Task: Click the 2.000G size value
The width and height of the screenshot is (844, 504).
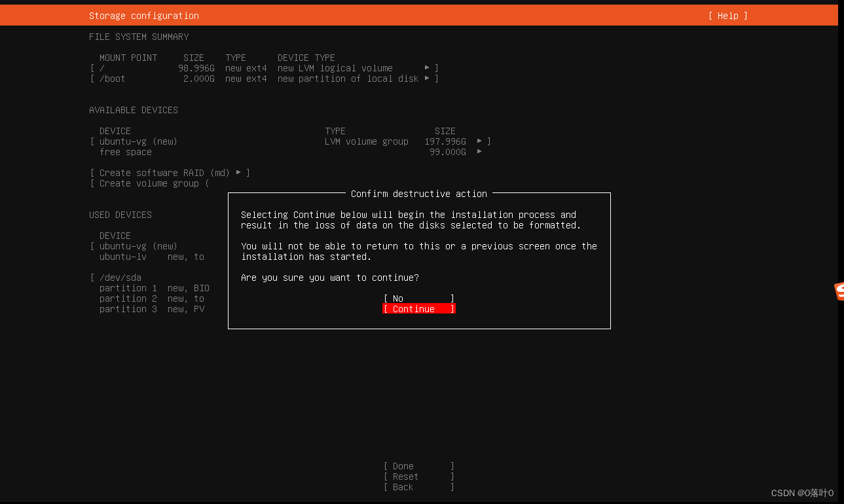Action: (x=198, y=79)
